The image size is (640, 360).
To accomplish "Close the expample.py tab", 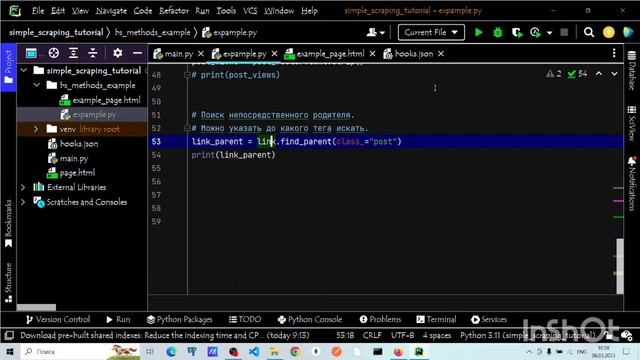I will [x=274, y=53].
